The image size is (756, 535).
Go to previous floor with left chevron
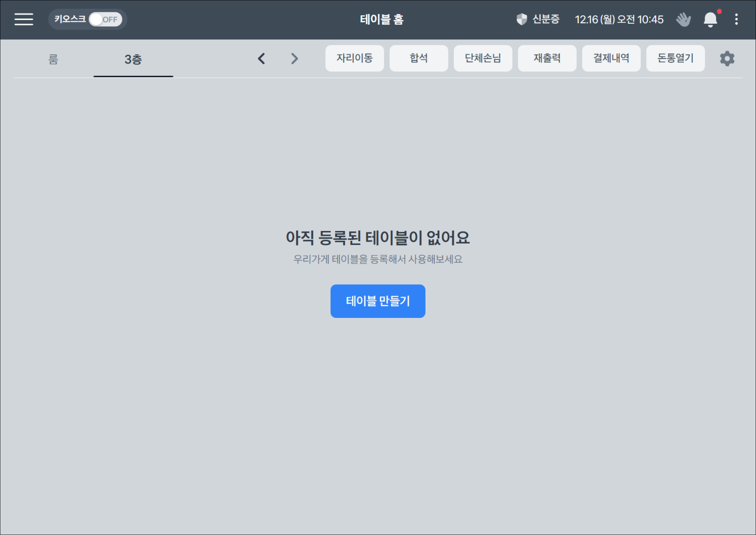point(262,58)
